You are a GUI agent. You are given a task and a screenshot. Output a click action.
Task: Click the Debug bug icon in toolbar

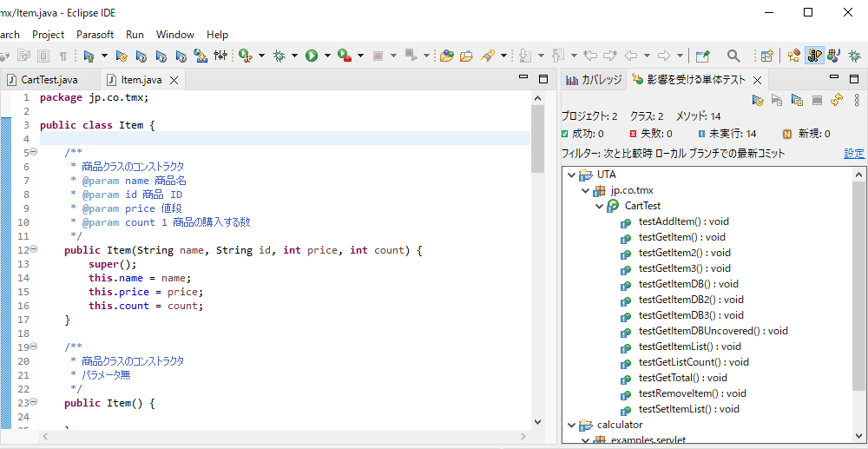279,56
